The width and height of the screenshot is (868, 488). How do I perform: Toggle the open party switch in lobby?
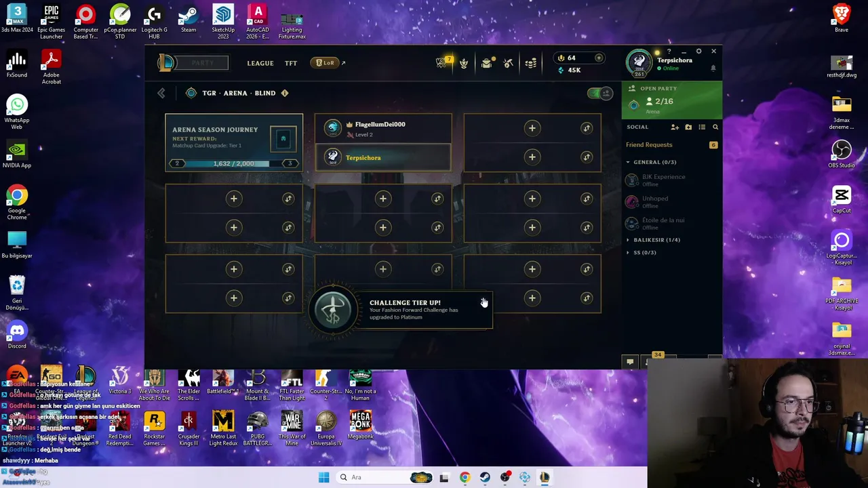(x=599, y=93)
